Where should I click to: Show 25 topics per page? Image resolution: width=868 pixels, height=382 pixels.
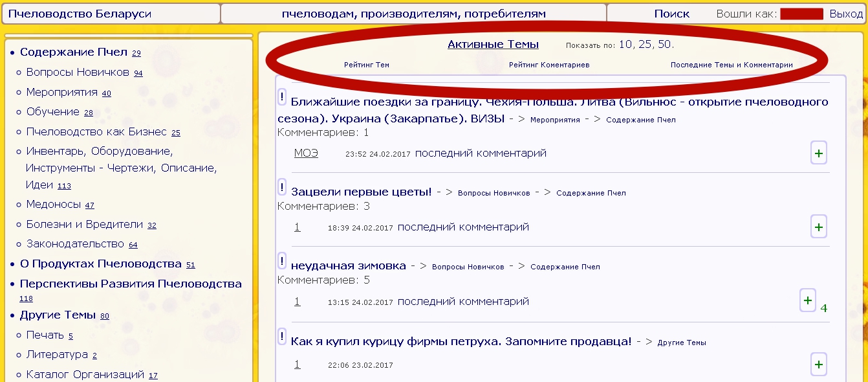(x=645, y=45)
